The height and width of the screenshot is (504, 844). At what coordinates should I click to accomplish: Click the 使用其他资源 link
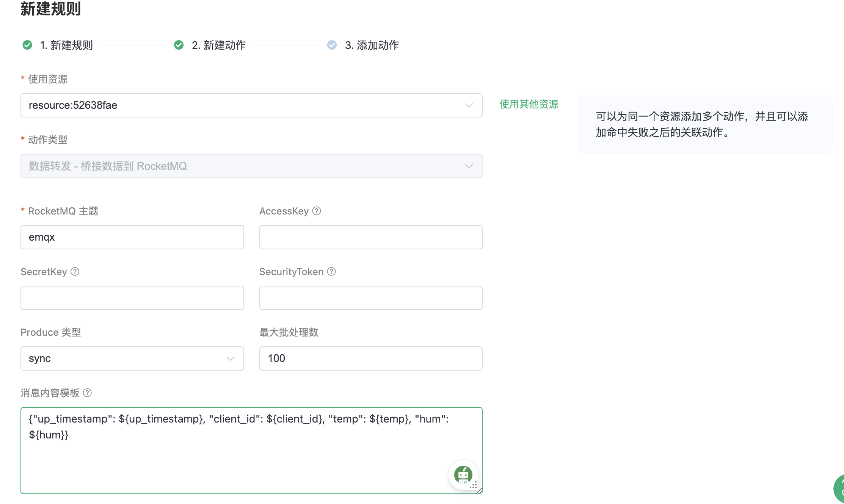[529, 104]
